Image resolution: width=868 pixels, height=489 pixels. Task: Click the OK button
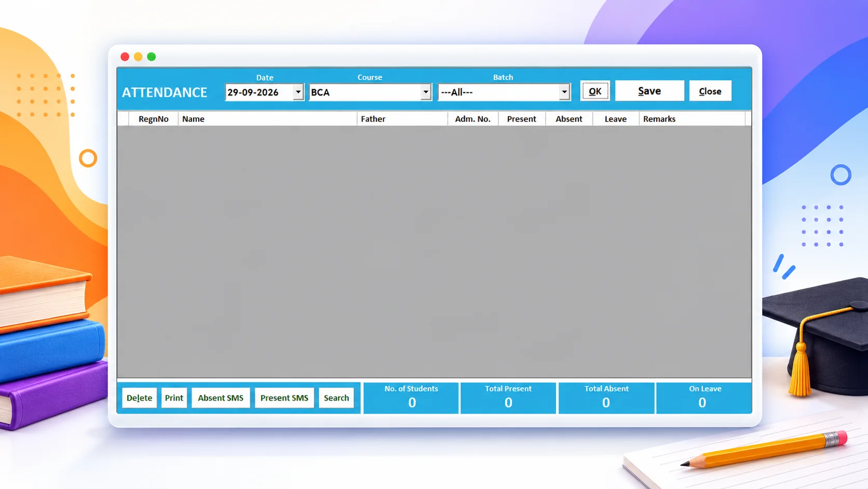click(x=595, y=91)
